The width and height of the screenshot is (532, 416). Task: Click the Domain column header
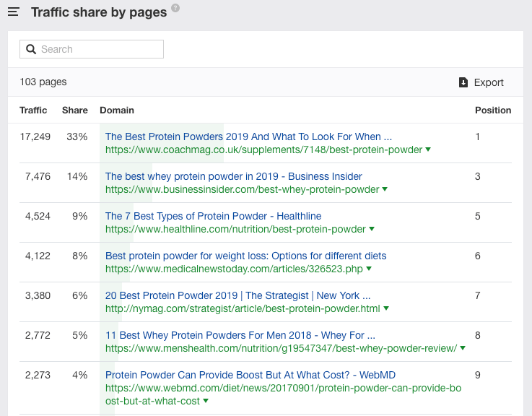pyautogui.click(x=117, y=110)
